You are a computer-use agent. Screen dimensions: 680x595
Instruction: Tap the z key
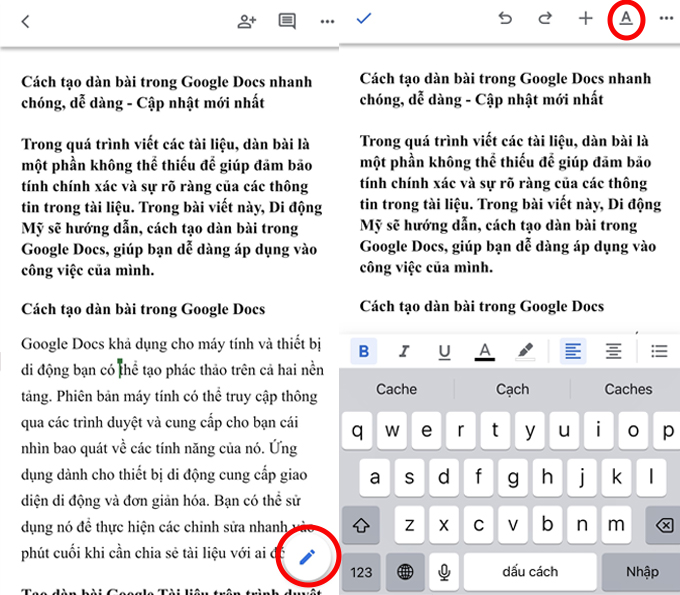[x=409, y=525]
